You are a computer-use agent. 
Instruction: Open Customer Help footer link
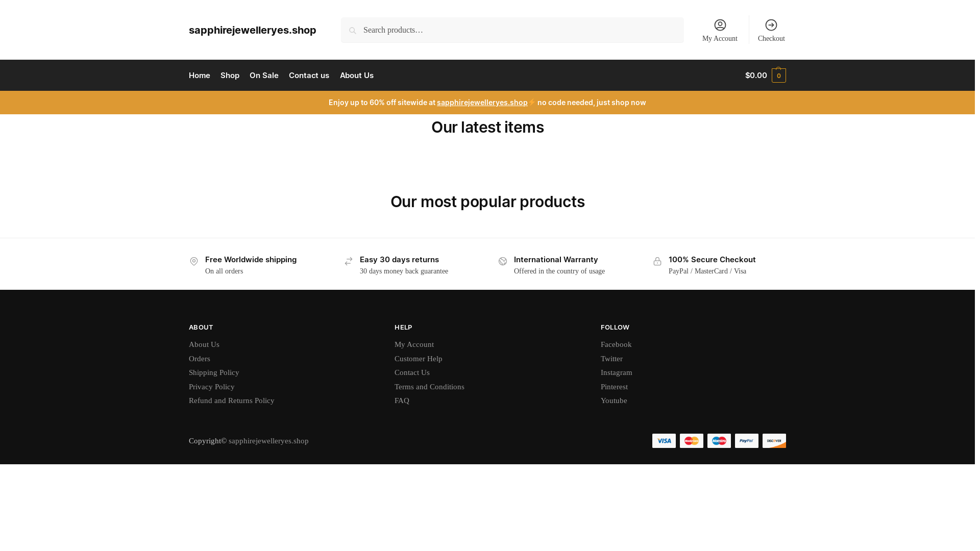[x=419, y=359]
